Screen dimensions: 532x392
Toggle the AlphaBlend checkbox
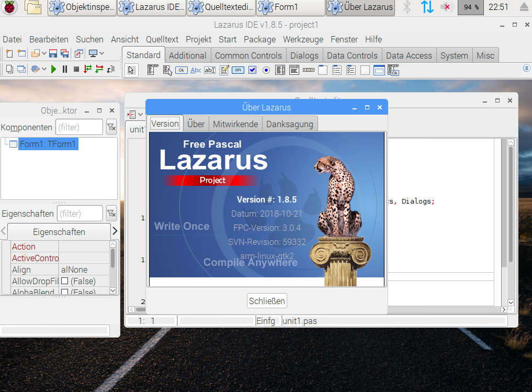click(x=64, y=292)
